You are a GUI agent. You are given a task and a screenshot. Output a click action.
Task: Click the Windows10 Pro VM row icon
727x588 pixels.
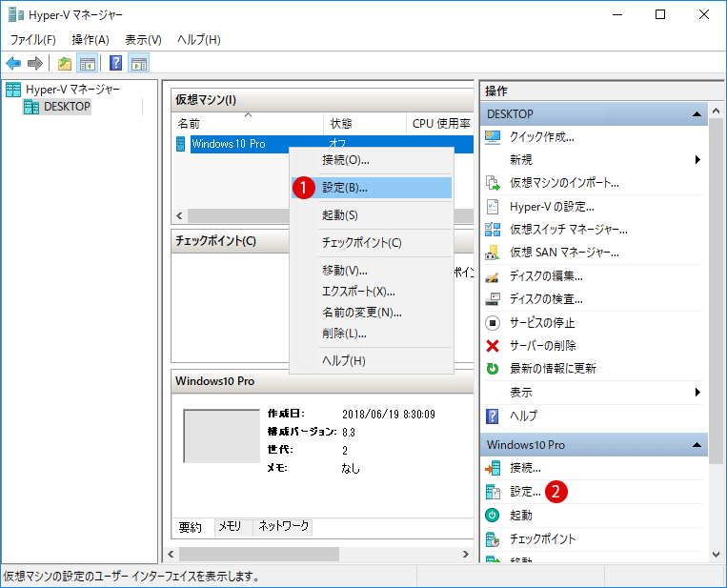pos(181,144)
